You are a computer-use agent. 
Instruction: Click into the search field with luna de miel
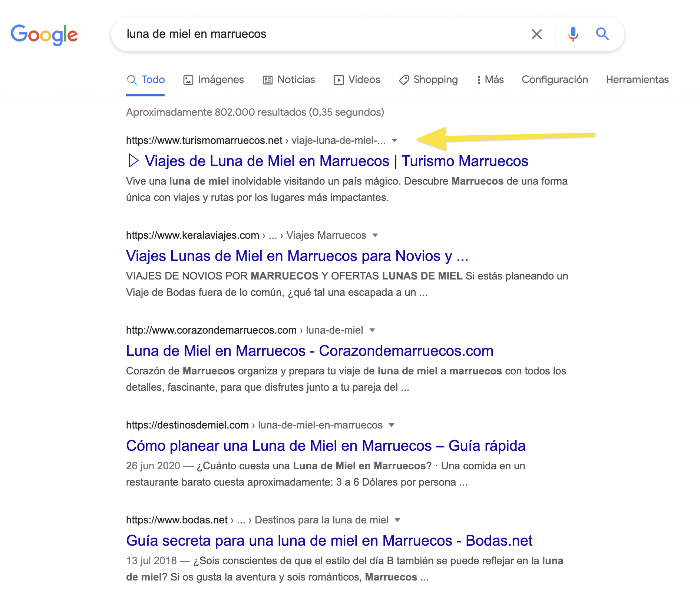point(323,34)
